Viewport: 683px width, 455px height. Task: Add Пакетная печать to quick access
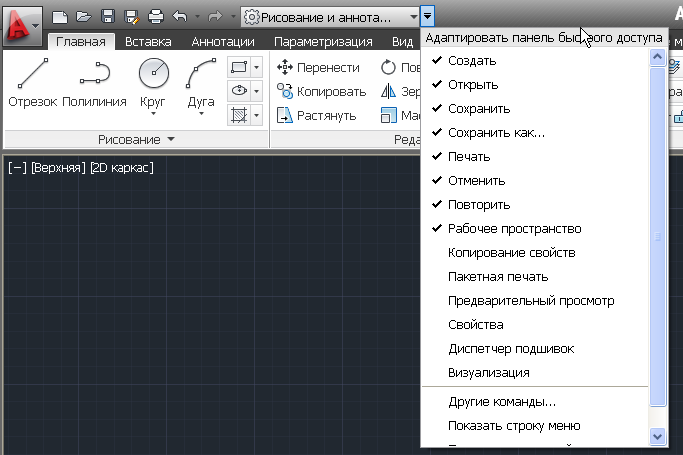[x=535, y=276]
